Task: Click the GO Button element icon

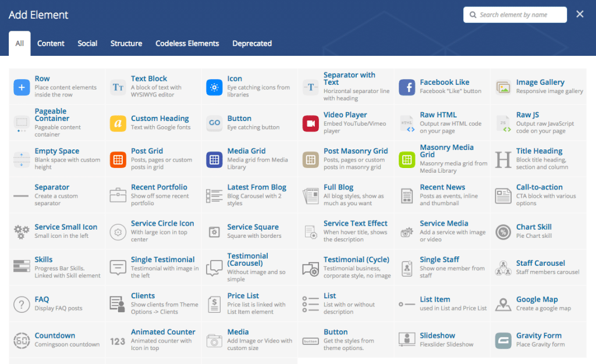Action: (x=213, y=123)
